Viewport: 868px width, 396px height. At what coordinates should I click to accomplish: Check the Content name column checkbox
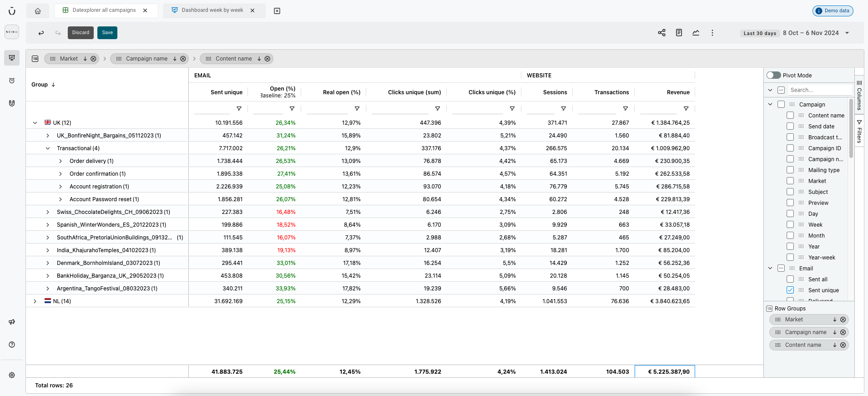790,116
